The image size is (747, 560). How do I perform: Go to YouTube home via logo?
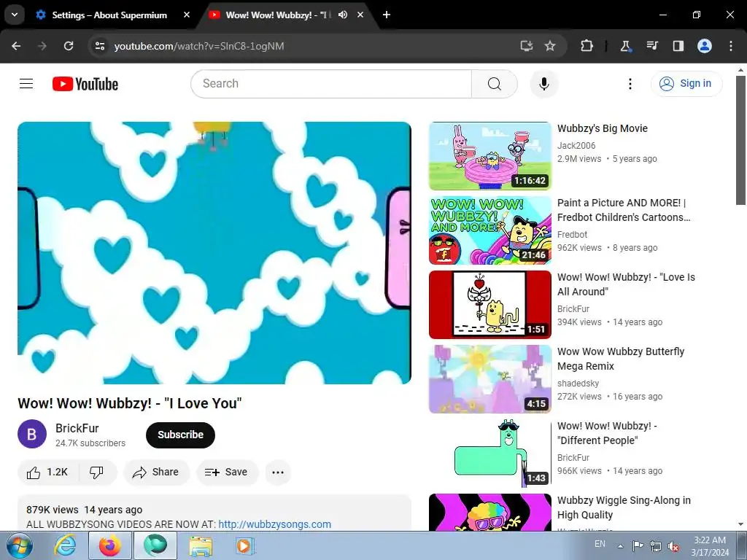85,84
